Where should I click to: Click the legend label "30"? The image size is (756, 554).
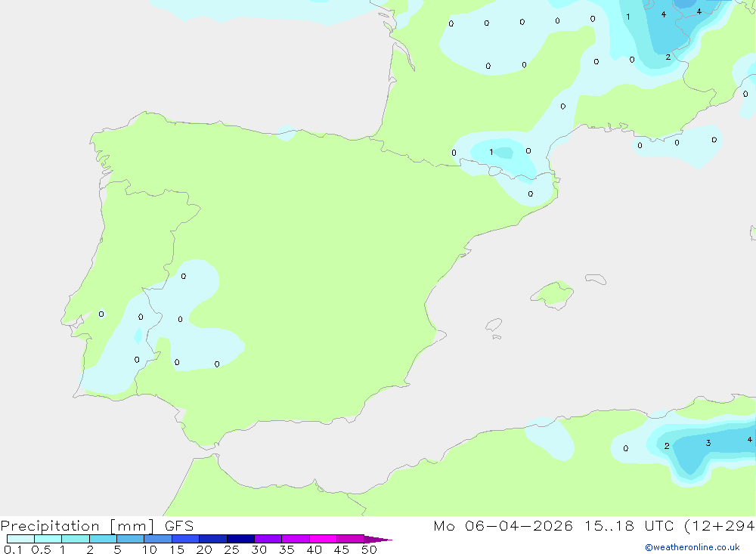259,549
